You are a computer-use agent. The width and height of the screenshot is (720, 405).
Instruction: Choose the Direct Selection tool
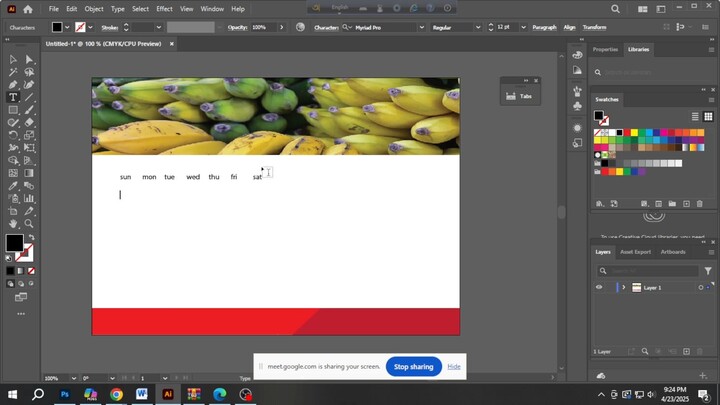pos(29,59)
